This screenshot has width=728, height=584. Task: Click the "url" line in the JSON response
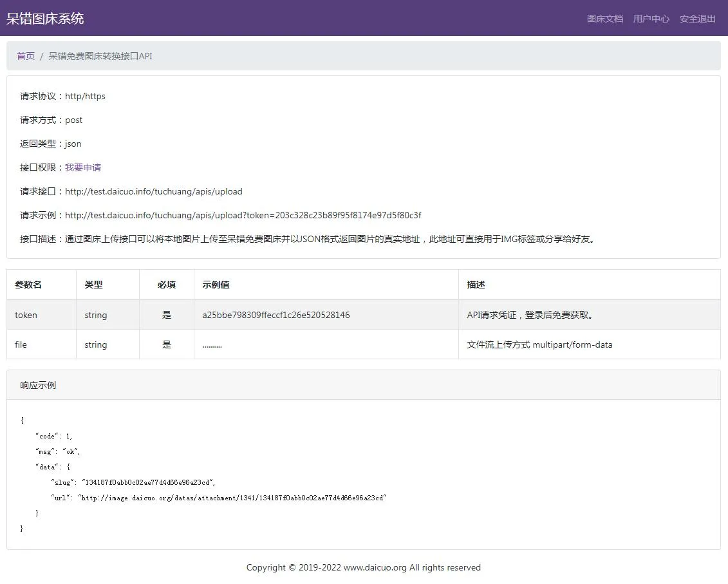pos(218,498)
